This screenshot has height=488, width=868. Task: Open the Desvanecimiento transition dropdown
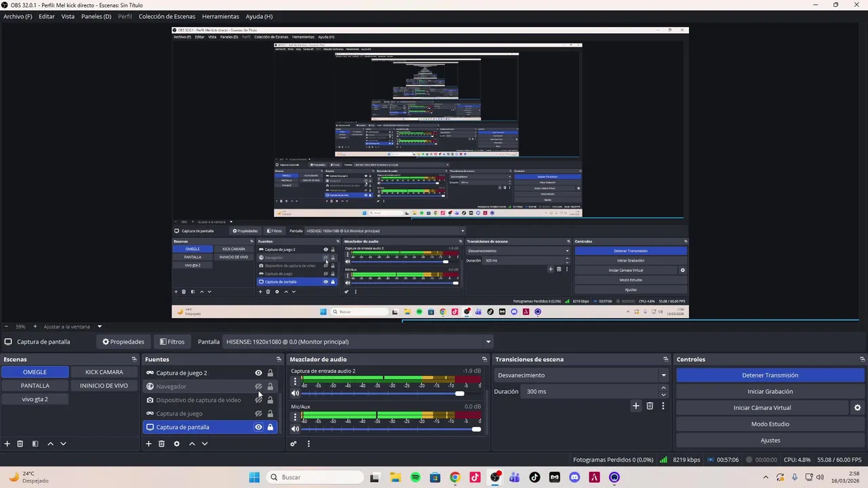[582, 375]
